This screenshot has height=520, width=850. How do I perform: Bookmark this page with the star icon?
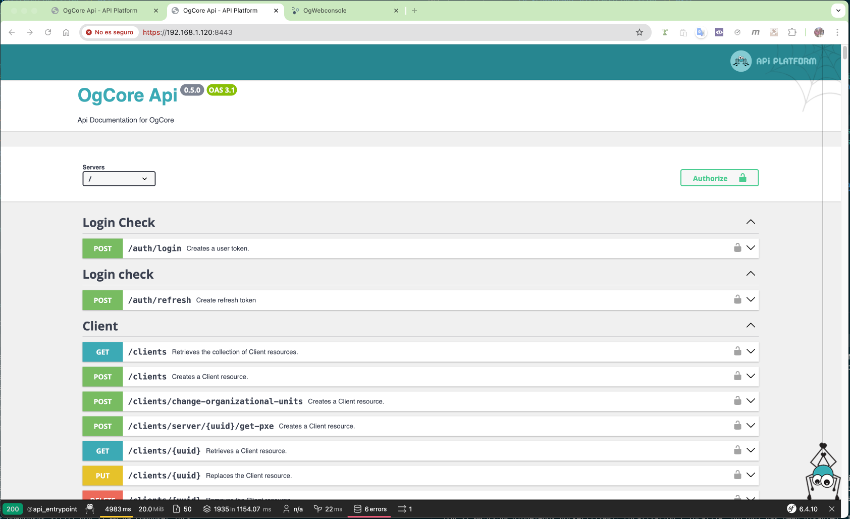[639, 32]
